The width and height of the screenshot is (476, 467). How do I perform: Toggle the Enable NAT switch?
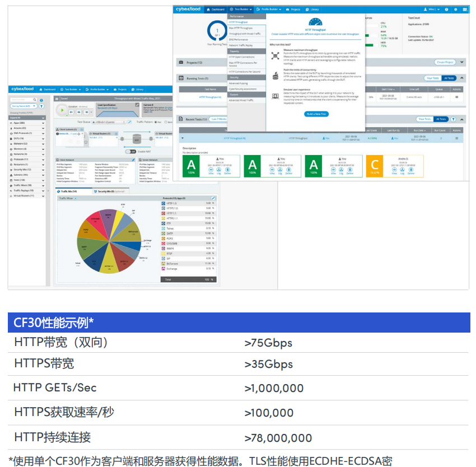(x=130, y=151)
